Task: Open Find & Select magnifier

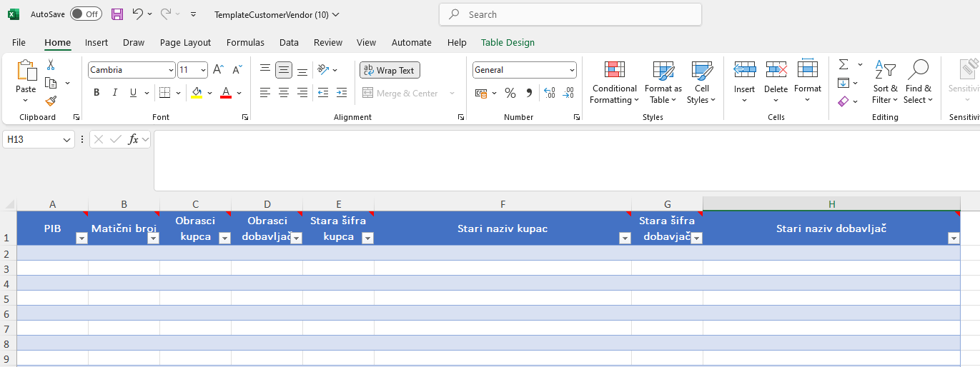Action: click(918, 83)
